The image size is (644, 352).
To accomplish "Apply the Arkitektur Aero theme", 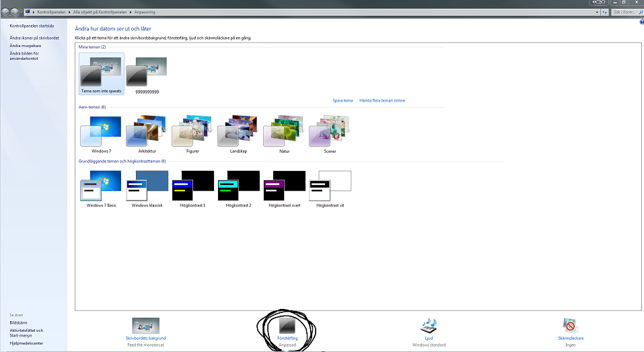I will [x=147, y=135].
